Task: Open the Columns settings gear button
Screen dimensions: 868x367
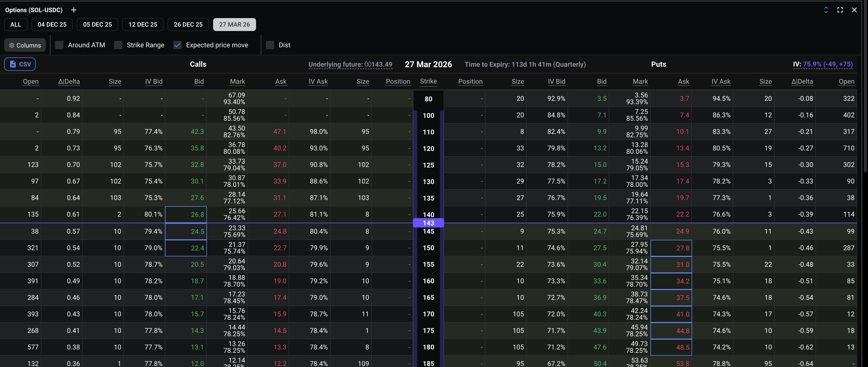Action: pos(25,45)
